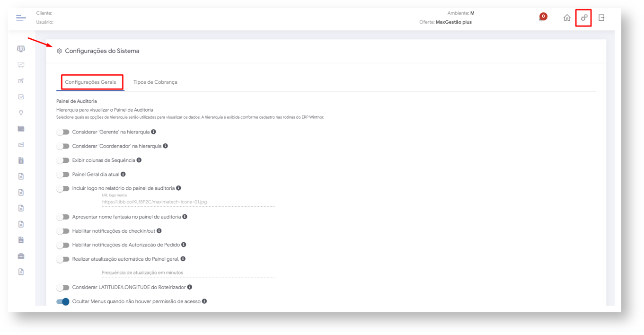This screenshot has height=335, width=644.
Task: Click the pencil edit sidebar icon
Action: coord(21,81)
